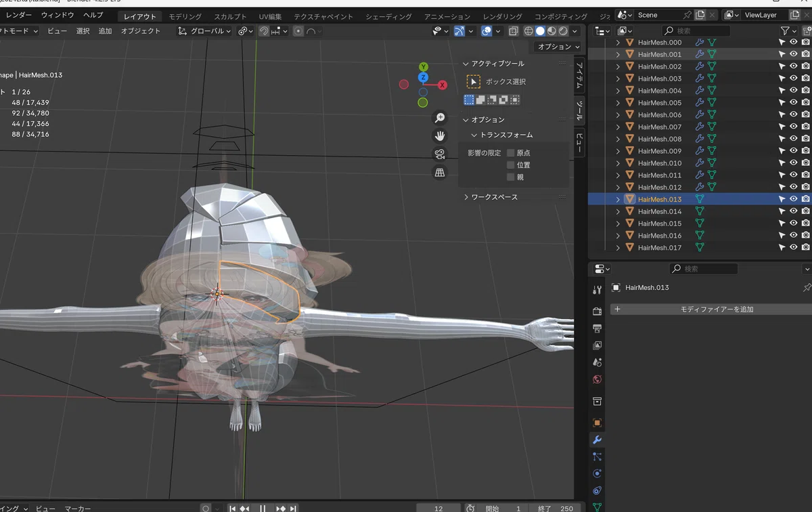The image size is (812, 512).
Task: Click the current frame field showing 12
Action: point(438,509)
